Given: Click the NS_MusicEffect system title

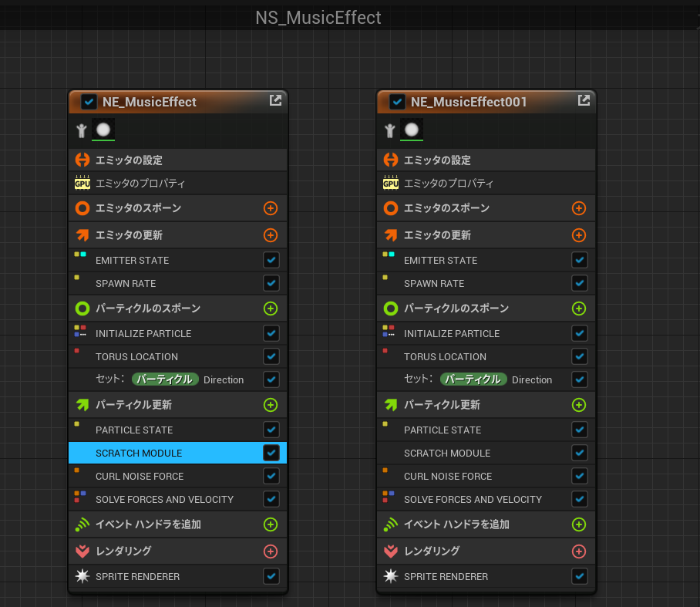Looking at the screenshot, I should tap(318, 18).
